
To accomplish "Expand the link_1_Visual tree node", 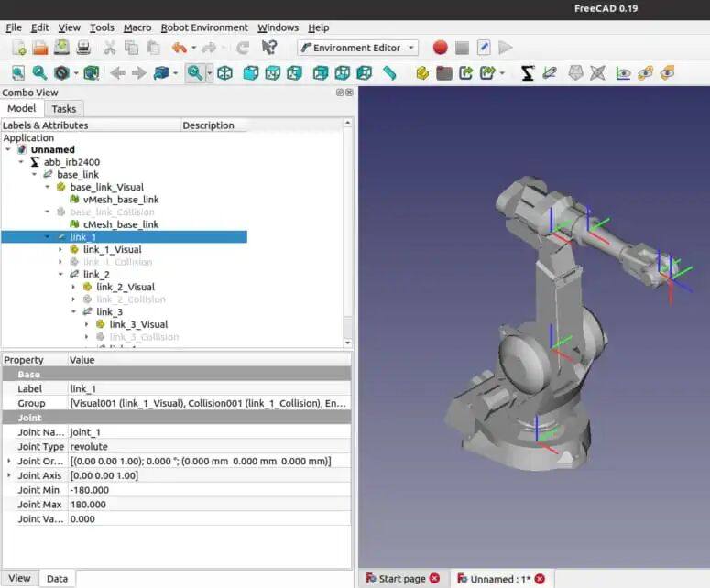I will (x=61, y=249).
